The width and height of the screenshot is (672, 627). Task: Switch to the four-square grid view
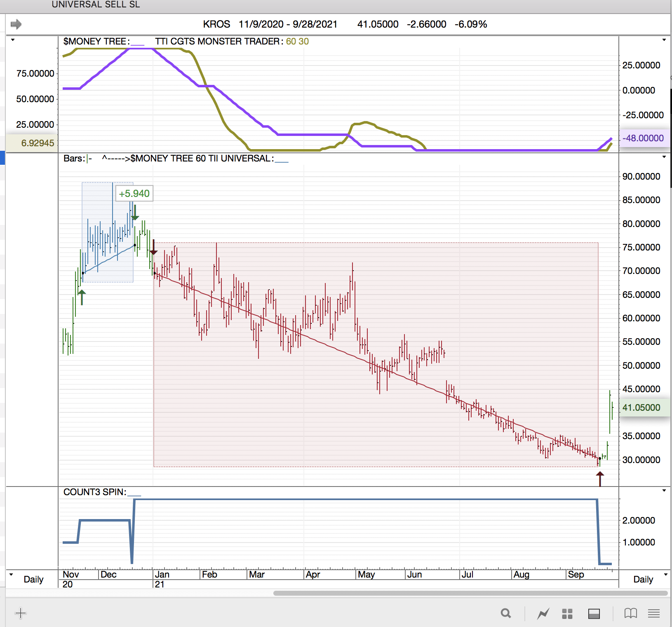click(567, 614)
